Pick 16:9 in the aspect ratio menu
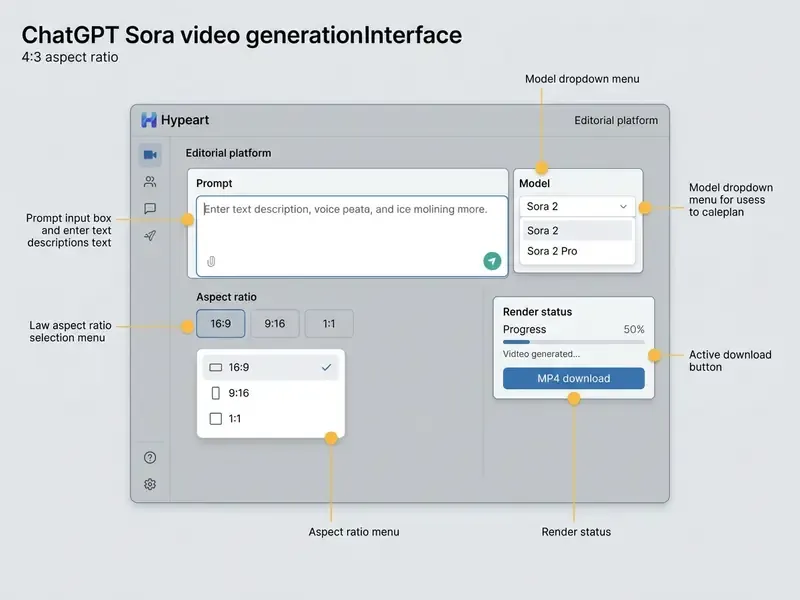Viewport: 800px width, 600px height. coord(270,367)
